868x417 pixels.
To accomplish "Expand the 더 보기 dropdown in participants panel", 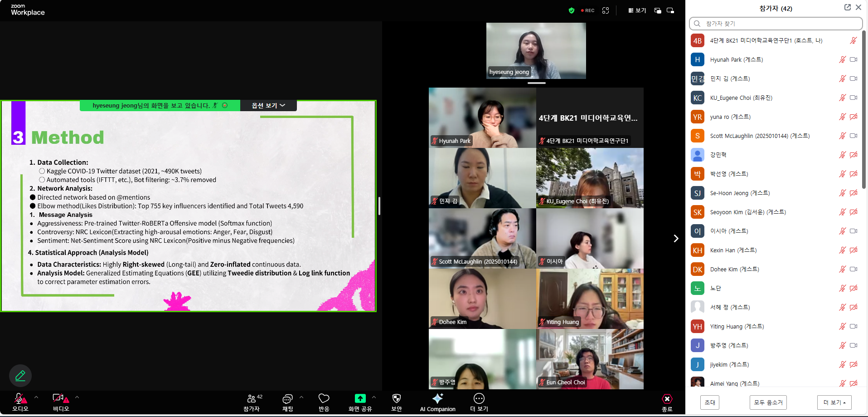I will coord(834,402).
